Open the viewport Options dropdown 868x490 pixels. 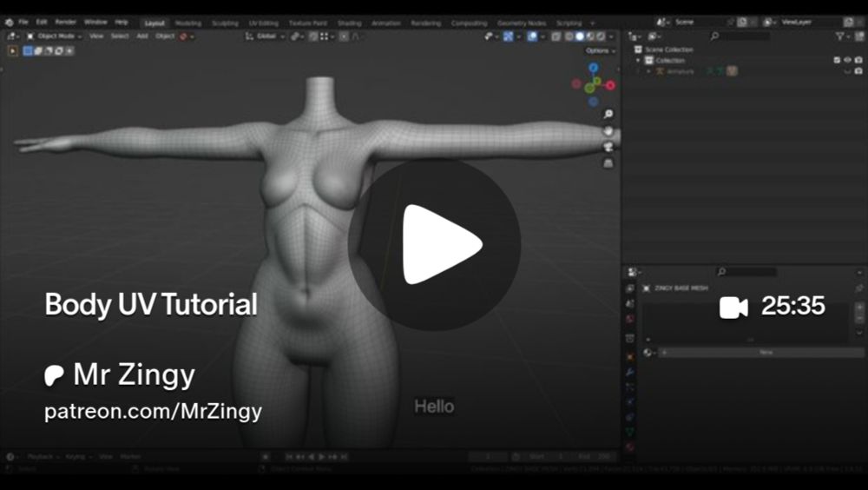(x=601, y=50)
